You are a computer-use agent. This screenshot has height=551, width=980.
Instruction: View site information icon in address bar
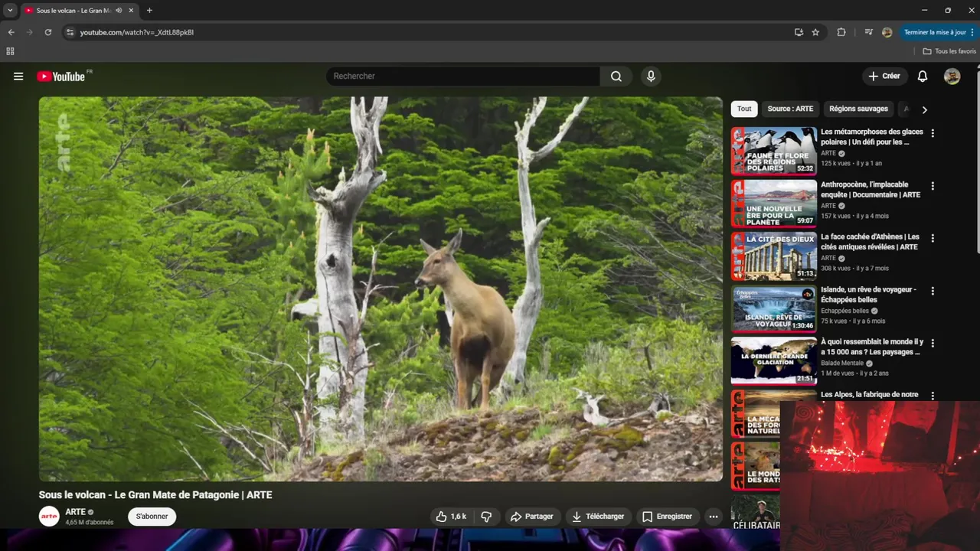coord(70,32)
